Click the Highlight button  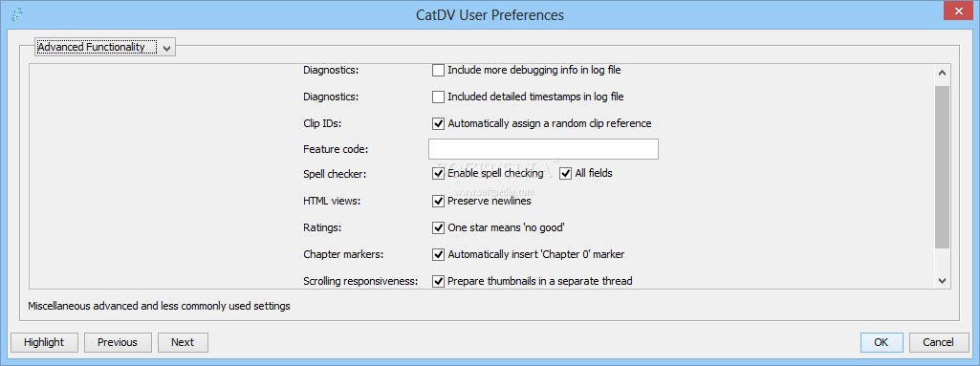44,342
